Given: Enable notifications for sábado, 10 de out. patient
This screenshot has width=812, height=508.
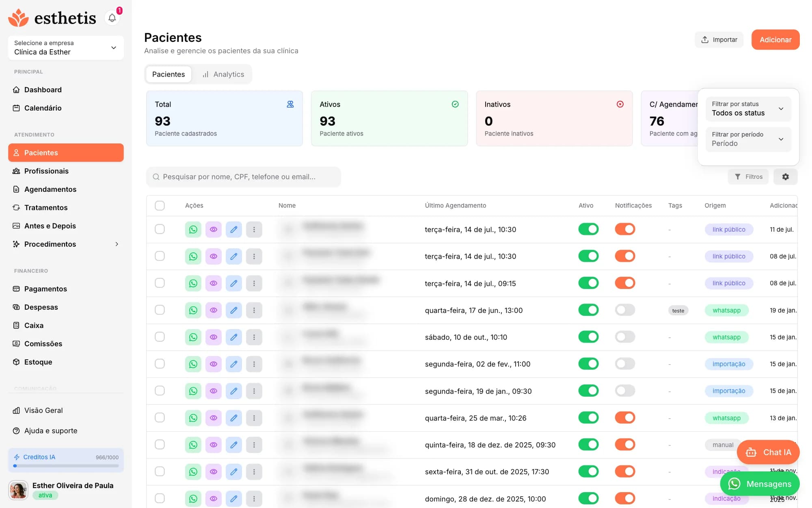Looking at the screenshot, I should 625,337.
